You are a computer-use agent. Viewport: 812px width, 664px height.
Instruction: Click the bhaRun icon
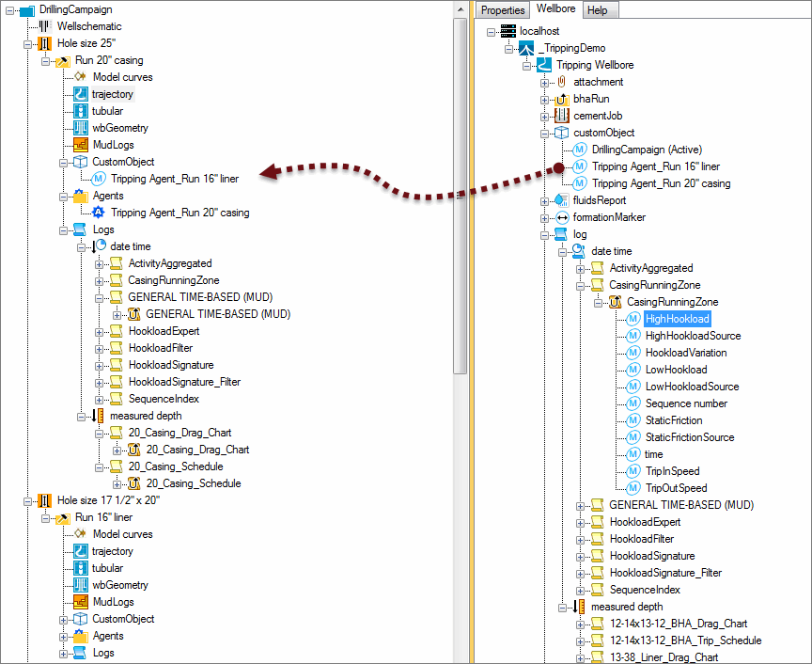(561, 99)
